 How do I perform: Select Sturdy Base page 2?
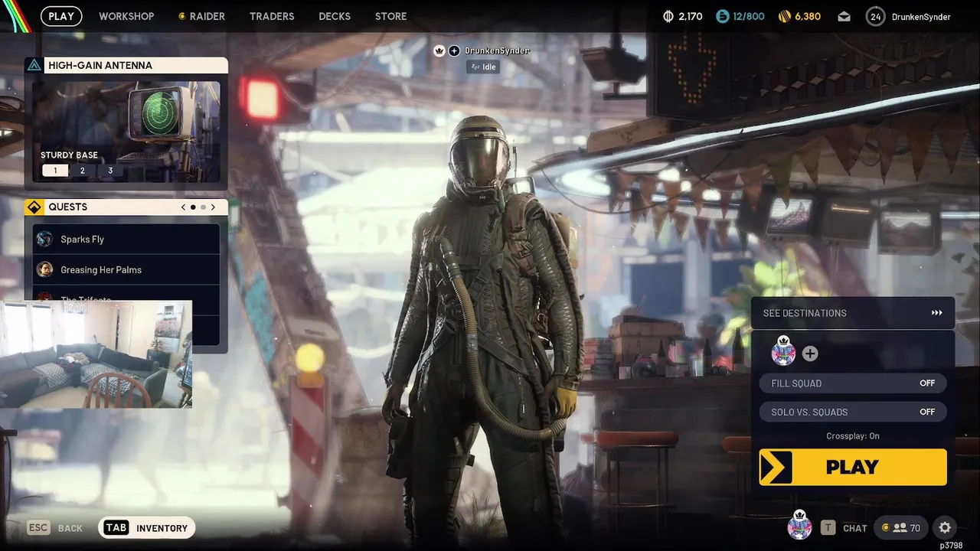[83, 171]
